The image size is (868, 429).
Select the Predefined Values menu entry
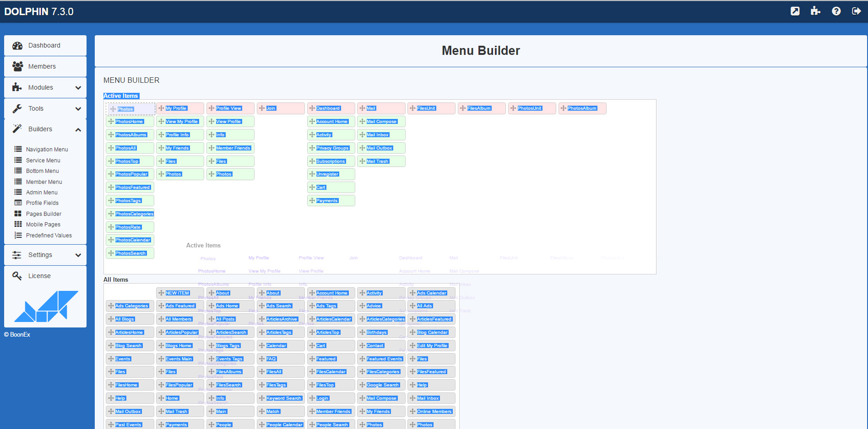pos(49,236)
